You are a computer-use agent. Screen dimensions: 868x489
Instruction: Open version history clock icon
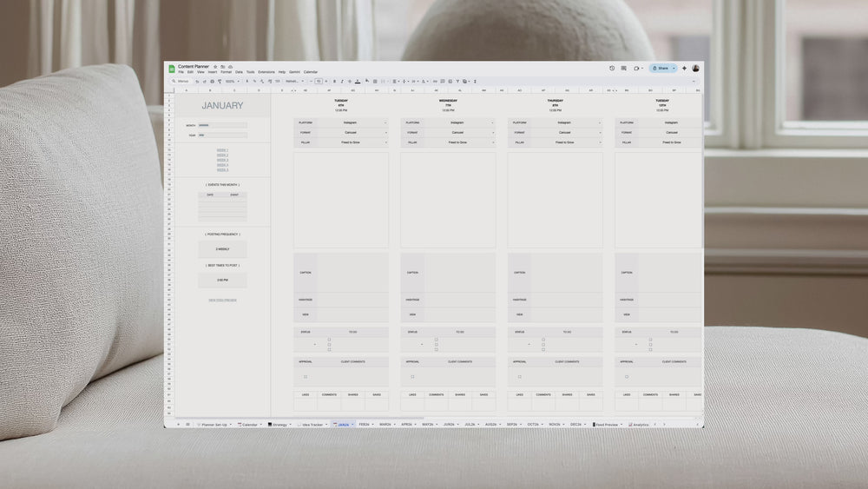point(612,68)
